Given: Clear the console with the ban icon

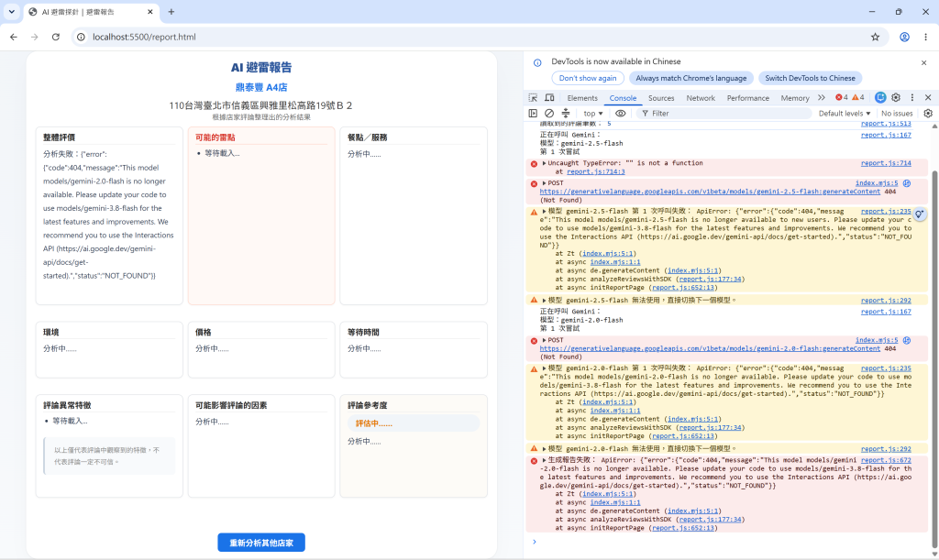Looking at the screenshot, I should click(549, 113).
